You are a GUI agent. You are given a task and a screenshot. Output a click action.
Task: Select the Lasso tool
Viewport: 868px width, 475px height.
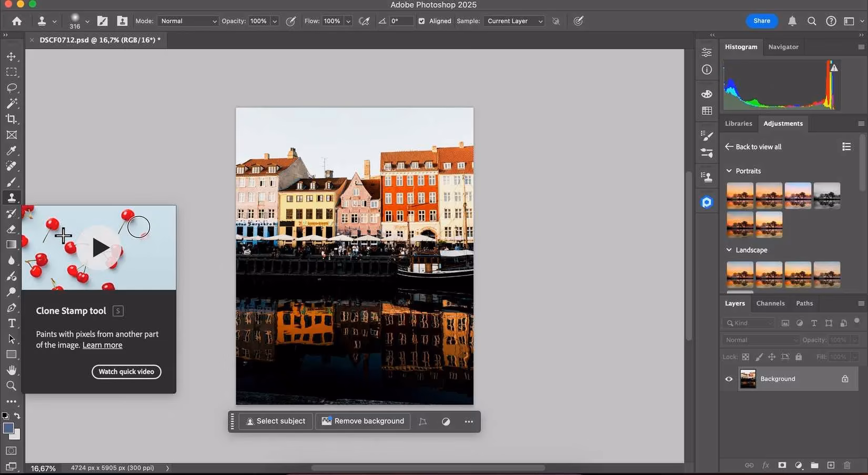tap(12, 88)
